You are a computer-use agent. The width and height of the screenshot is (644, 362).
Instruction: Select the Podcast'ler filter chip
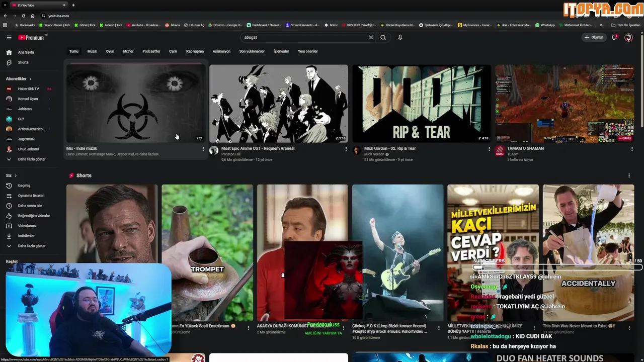pos(151,51)
